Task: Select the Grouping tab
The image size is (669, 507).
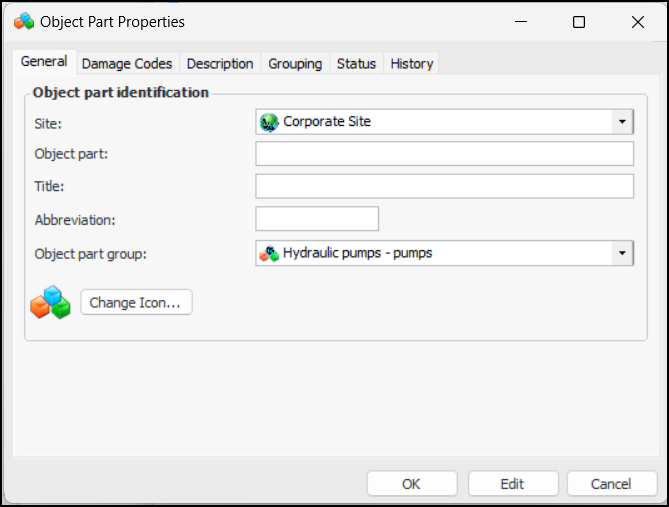Action: pyautogui.click(x=295, y=63)
